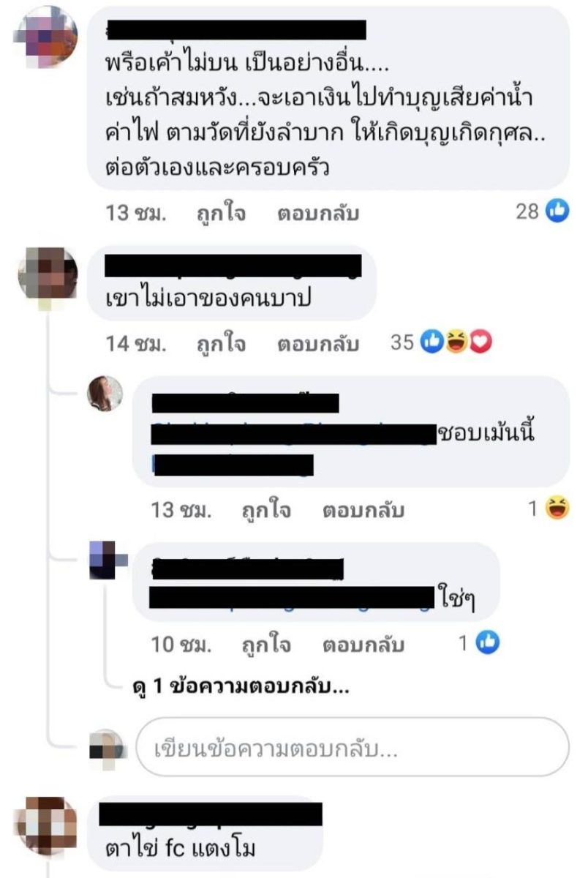Open the avatar beside the ใช่ๆ reply
Screen dimensions: 588x878
(x=105, y=560)
